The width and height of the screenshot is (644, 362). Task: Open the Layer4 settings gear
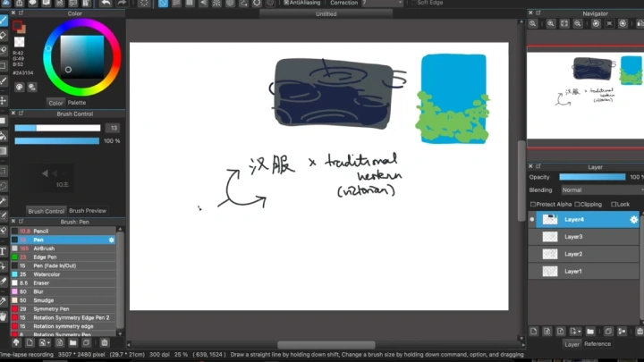click(634, 220)
